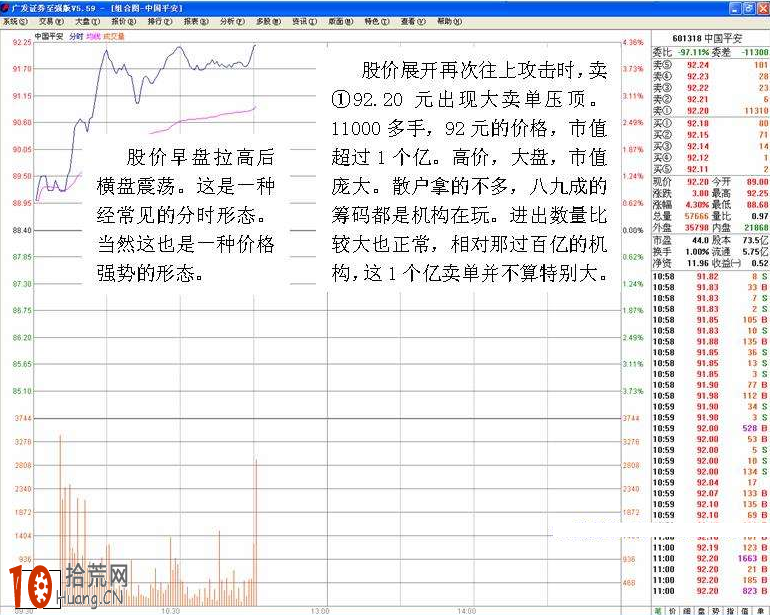Click the 11:00 trade of 1663 B
This screenshot has height=615, width=770.
[x=711, y=559]
